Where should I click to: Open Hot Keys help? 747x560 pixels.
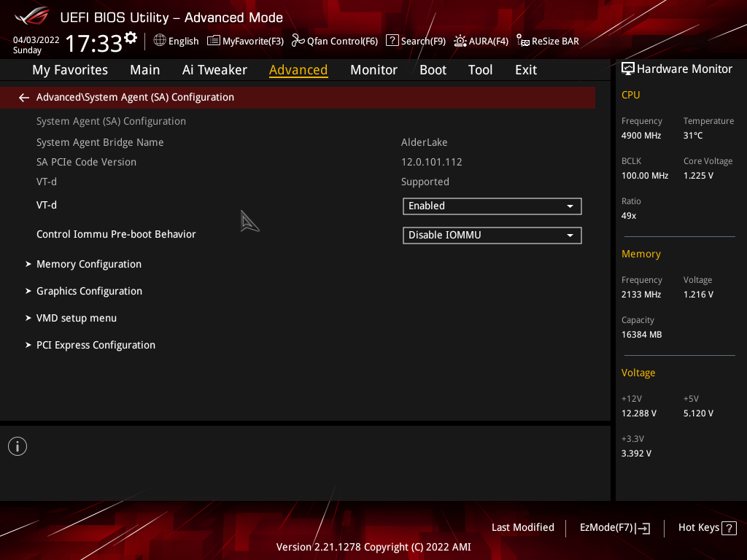[x=706, y=528]
